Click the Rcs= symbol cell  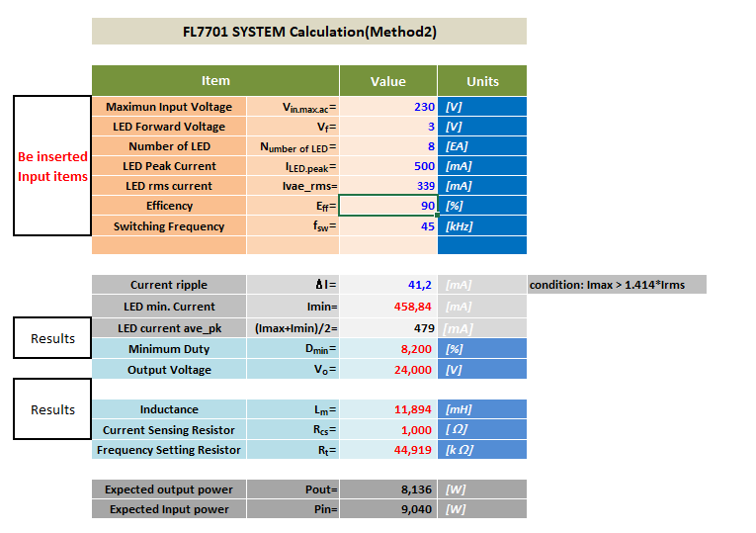click(x=293, y=430)
